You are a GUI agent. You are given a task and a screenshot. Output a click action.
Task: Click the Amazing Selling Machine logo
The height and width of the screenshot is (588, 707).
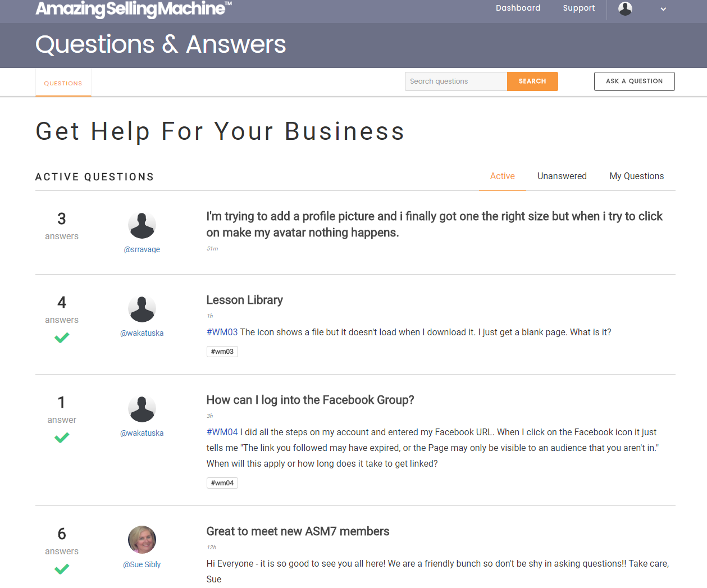click(134, 8)
